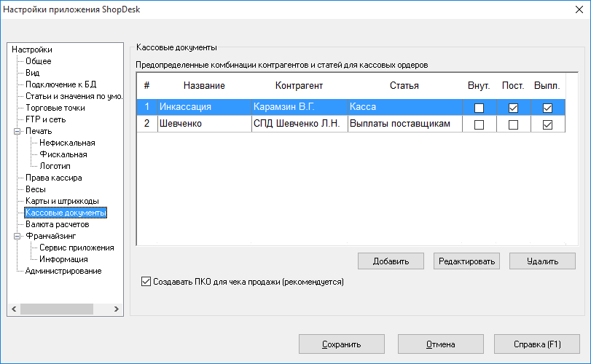Toggle Создавать ПКО для чека продажи checkbox
The image size is (591, 364).
[146, 282]
